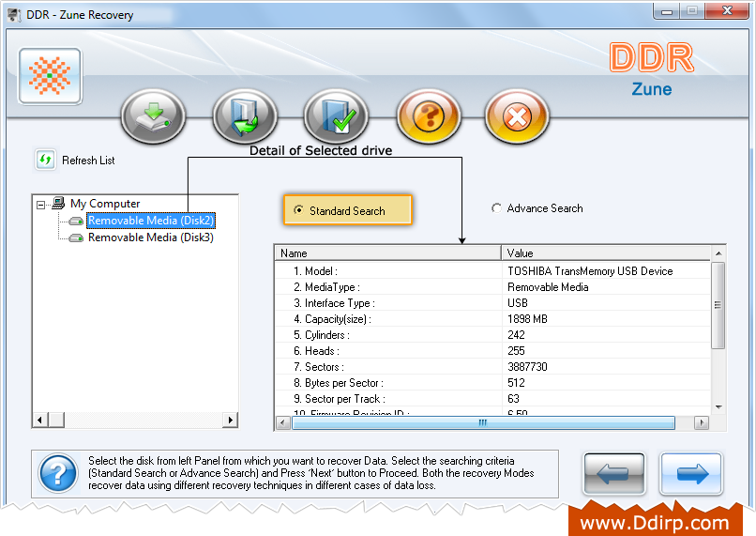The height and width of the screenshot is (536, 756).
Task: Proceed with the blue next arrow button
Action: (691, 473)
